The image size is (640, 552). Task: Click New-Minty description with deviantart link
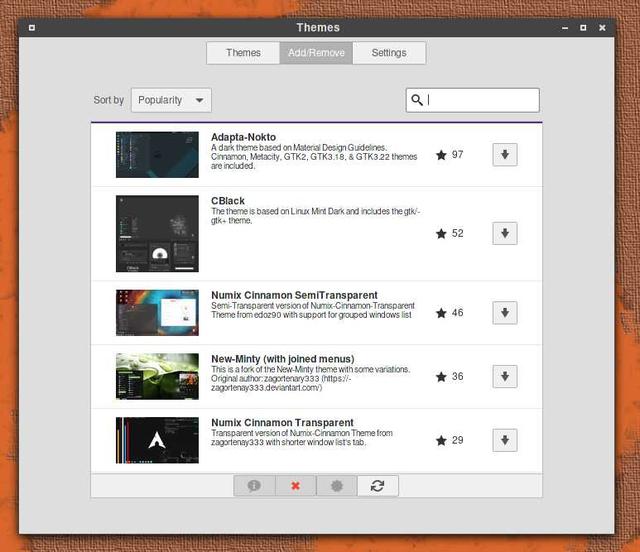pos(311,378)
